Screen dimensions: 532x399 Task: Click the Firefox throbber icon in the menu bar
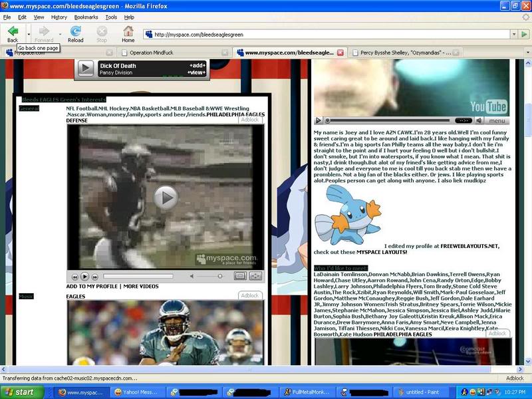[x=525, y=17]
